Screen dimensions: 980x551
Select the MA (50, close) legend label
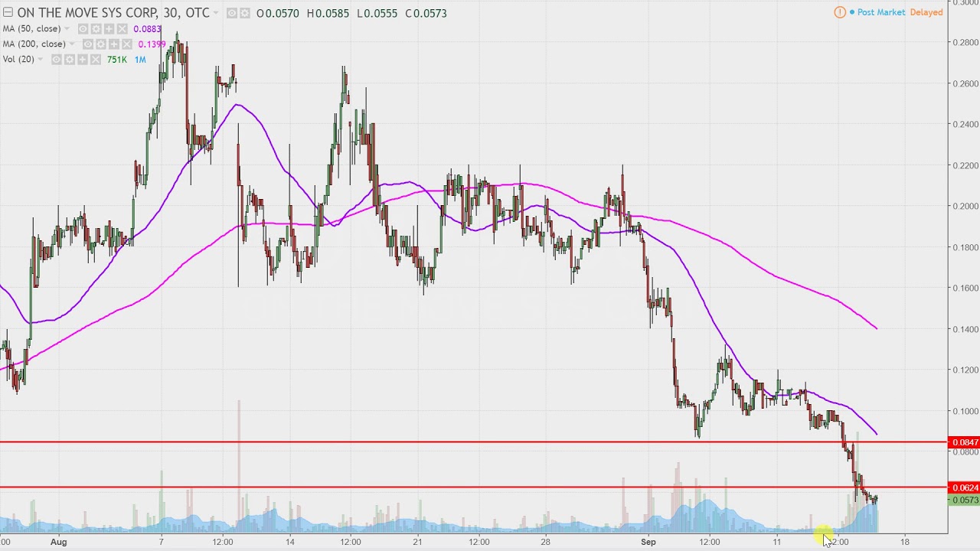31,28
